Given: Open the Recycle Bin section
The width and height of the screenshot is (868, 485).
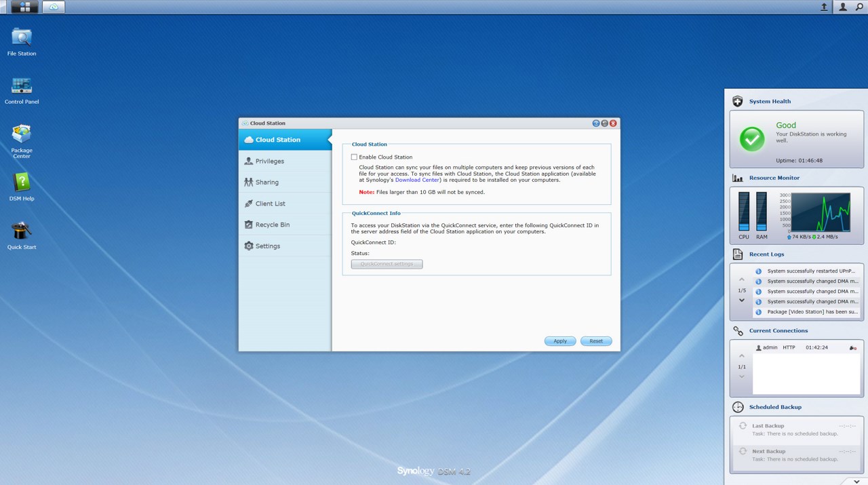Looking at the screenshot, I should click(285, 225).
